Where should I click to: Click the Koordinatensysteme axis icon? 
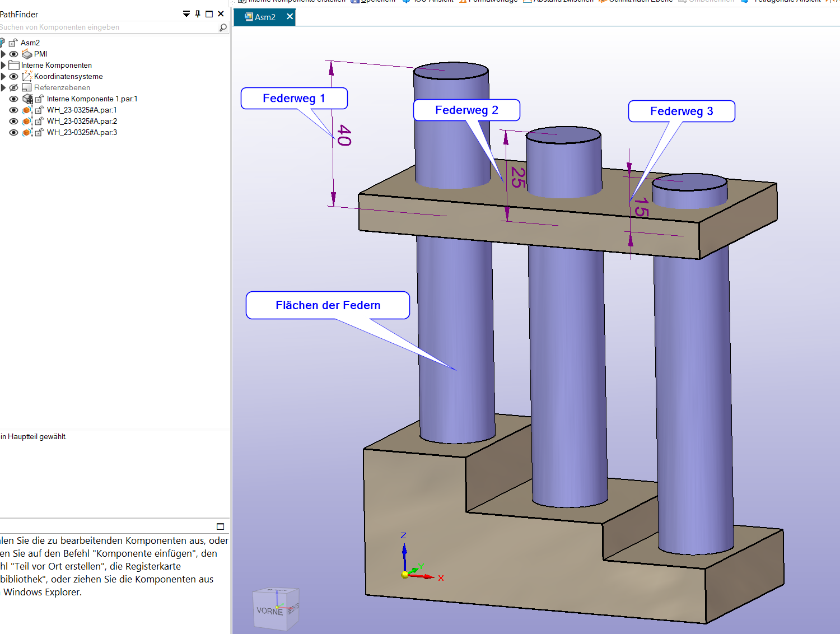pos(27,76)
